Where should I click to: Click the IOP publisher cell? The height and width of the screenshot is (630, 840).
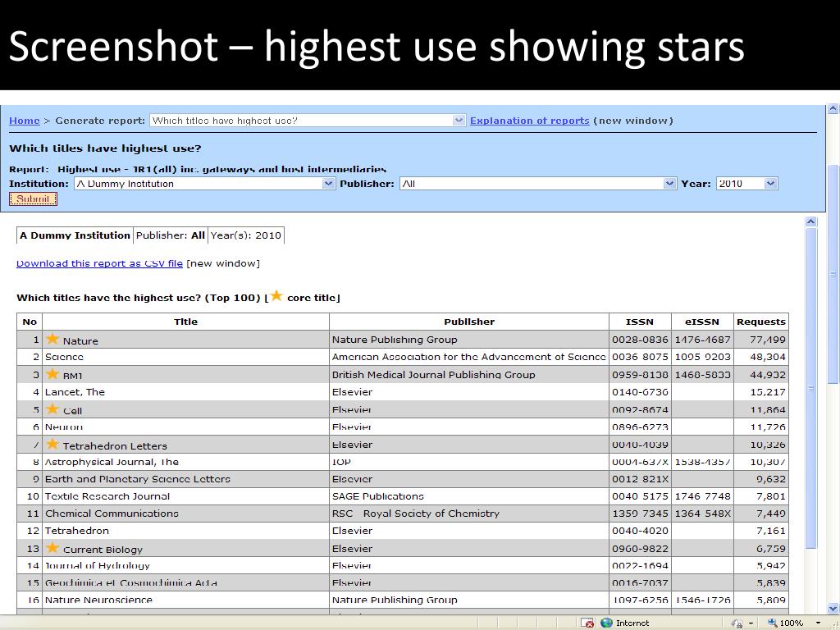tap(469, 462)
